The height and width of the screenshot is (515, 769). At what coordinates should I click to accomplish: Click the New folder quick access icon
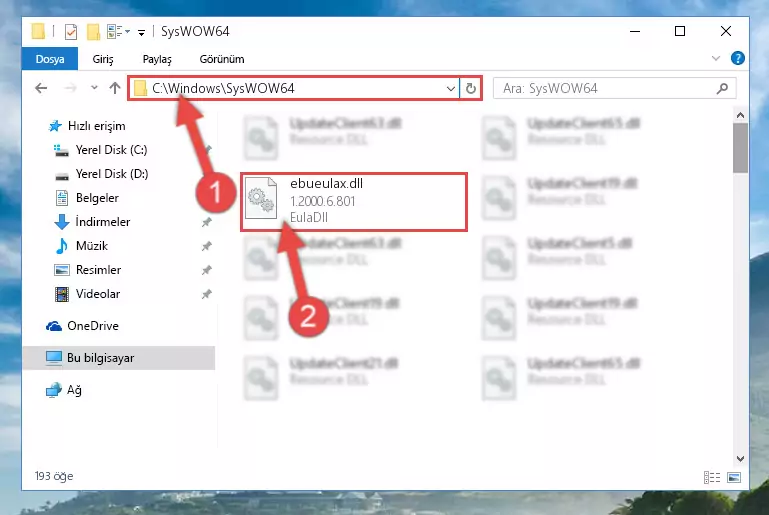coord(93,32)
